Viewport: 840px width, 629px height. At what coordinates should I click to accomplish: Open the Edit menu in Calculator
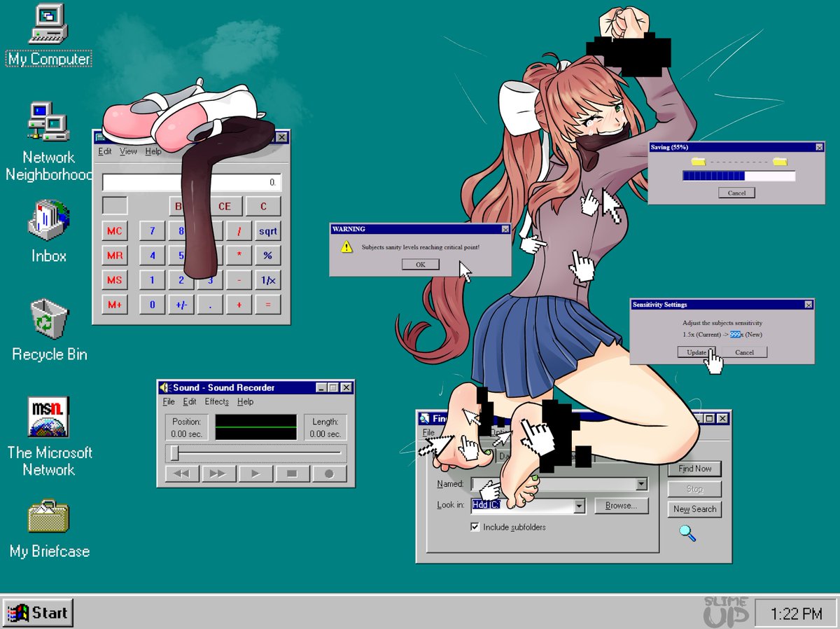click(105, 151)
